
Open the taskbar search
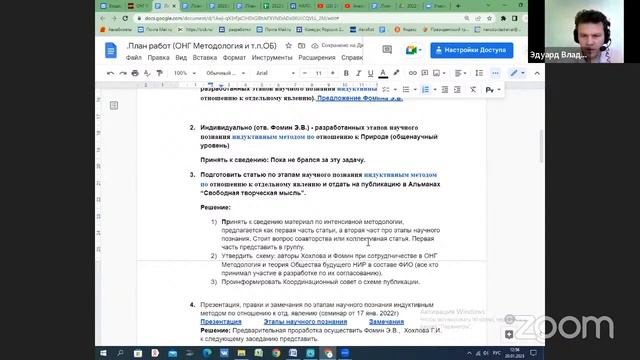click(120, 353)
